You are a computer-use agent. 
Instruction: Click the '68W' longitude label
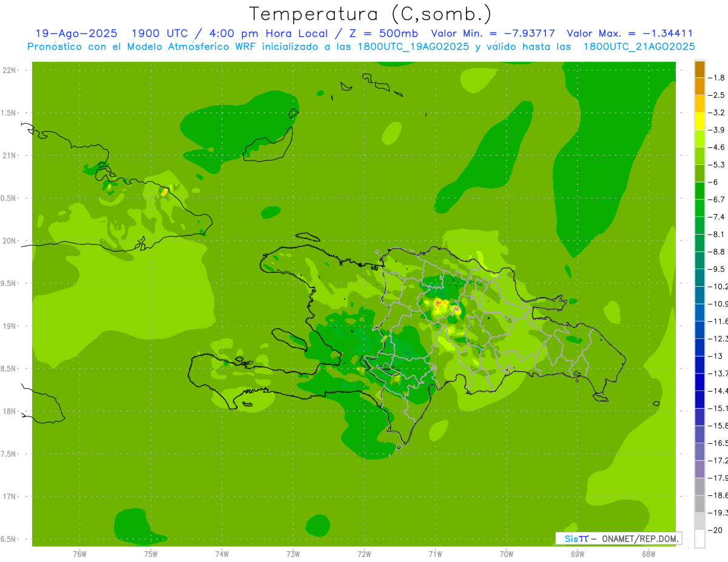coord(648,554)
